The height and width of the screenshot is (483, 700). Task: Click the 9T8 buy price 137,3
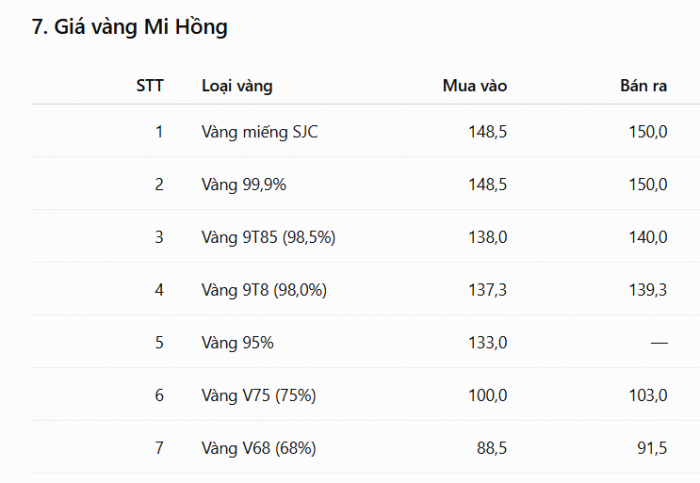click(x=488, y=290)
